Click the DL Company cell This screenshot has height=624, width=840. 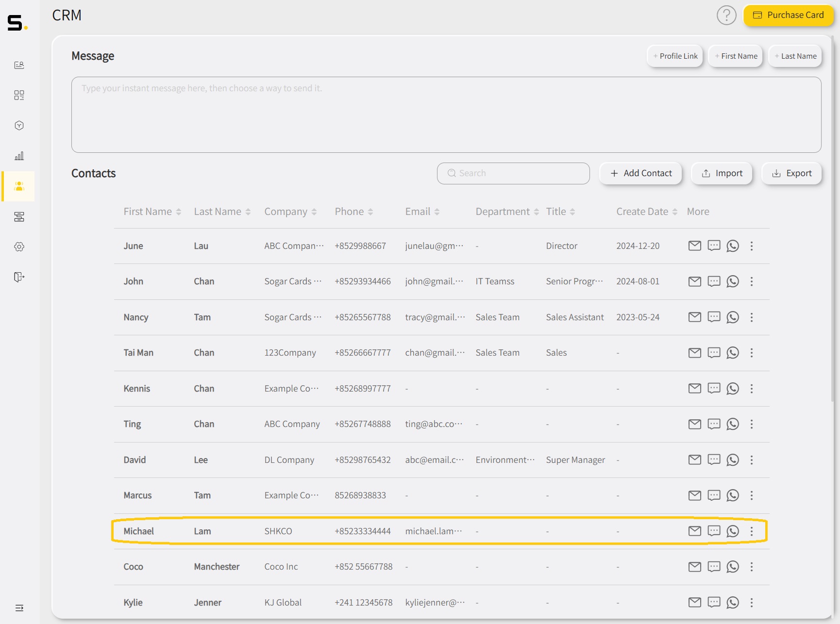coord(289,460)
